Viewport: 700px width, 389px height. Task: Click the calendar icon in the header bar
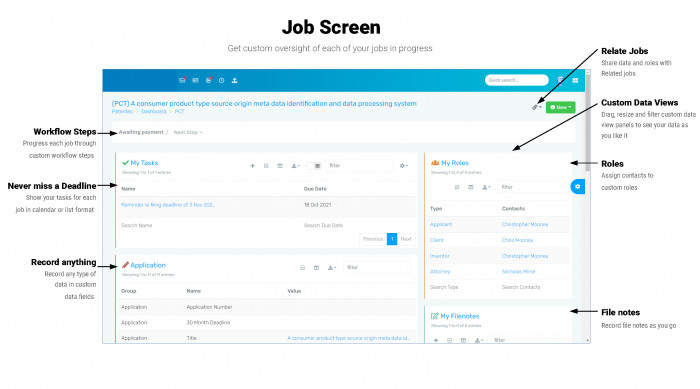click(x=195, y=80)
